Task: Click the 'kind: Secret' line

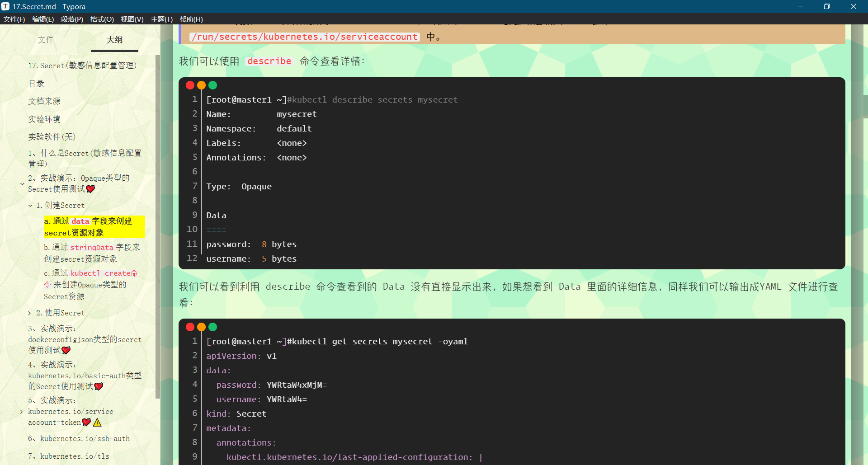Action: [236, 413]
